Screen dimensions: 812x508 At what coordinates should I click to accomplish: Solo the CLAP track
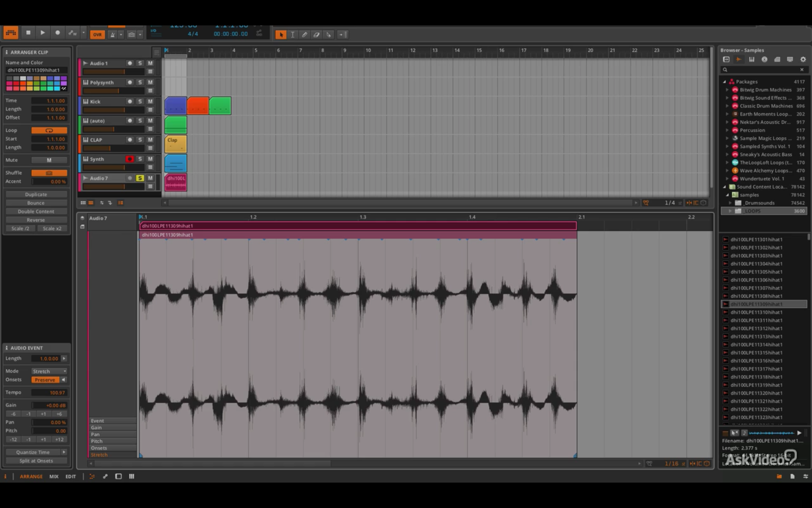point(140,140)
